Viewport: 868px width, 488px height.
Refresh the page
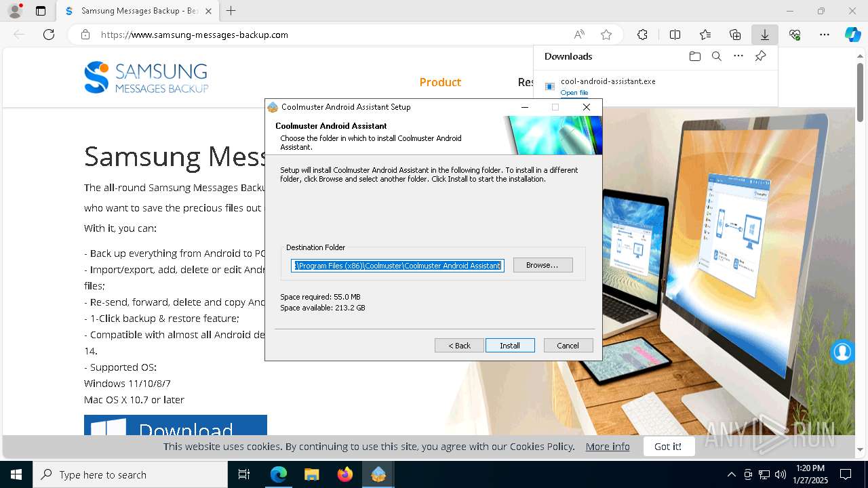coord(49,35)
